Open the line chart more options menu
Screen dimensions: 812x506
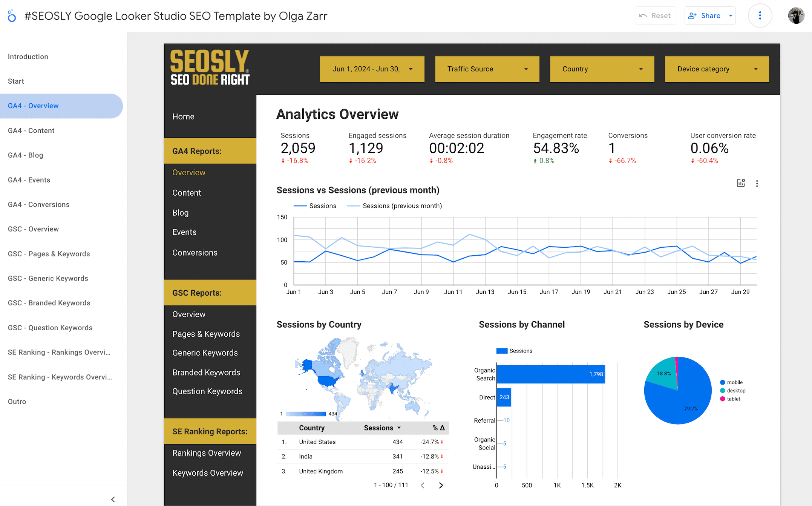pyautogui.click(x=757, y=184)
